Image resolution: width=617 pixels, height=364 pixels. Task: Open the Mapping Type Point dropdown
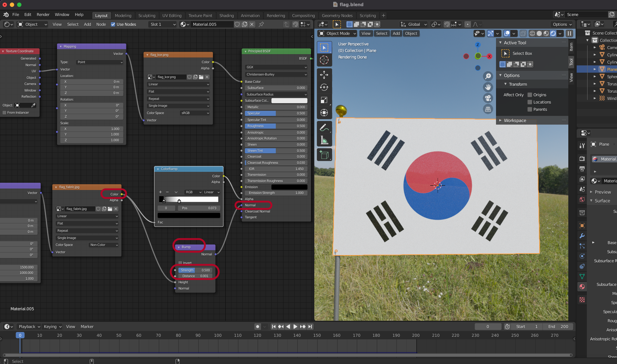[100, 62]
